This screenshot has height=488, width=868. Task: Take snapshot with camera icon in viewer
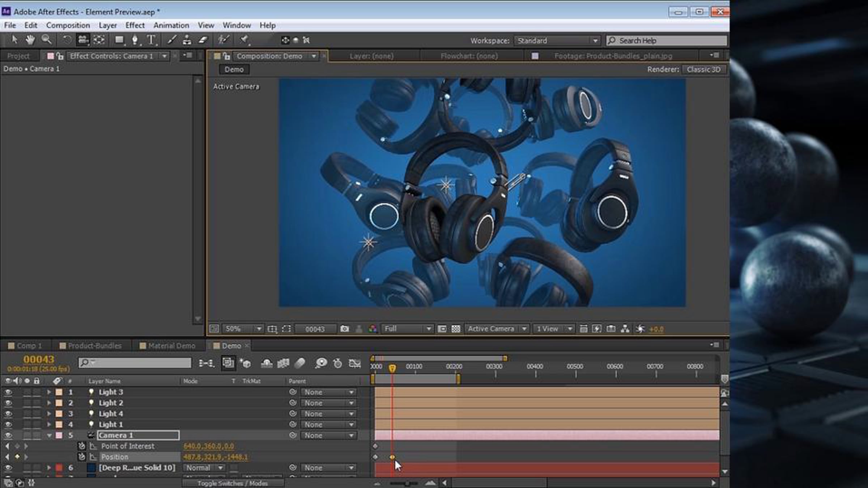click(x=345, y=329)
